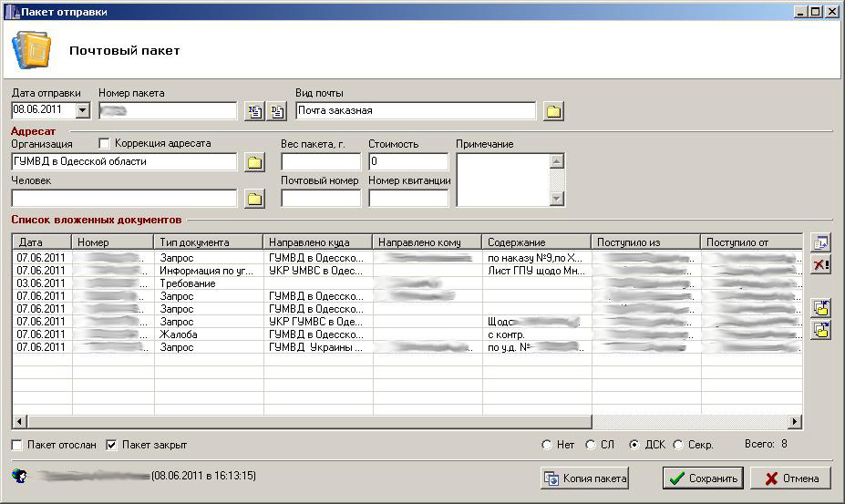The height and width of the screenshot is (504, 845).
Task: Uncheck the Пакет закрыт checkbox
Action: click(112, 445)
